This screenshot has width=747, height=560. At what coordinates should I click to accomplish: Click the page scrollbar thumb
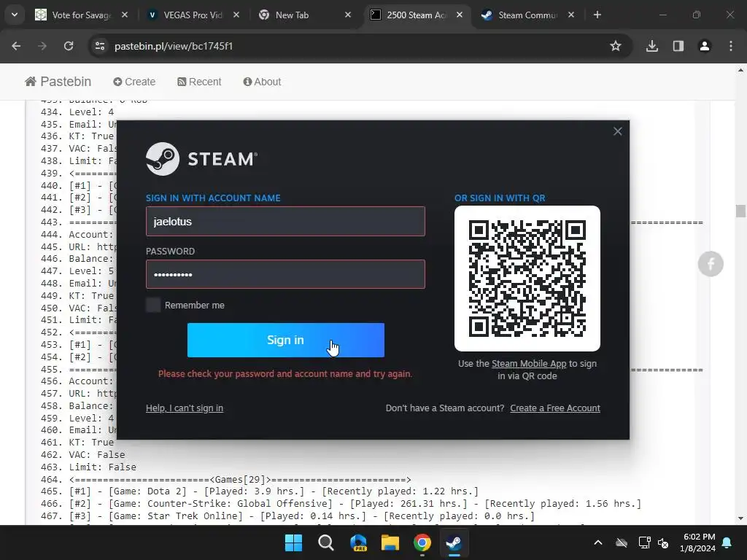740,211
